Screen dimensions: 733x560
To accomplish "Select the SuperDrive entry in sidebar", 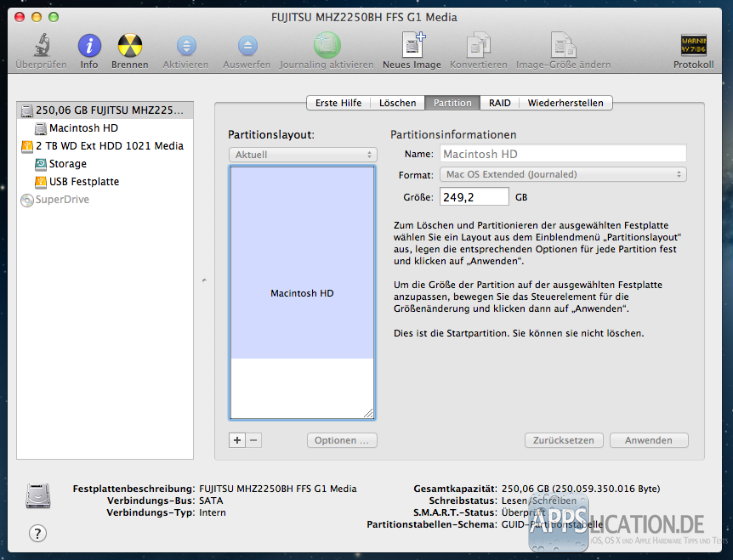I will pyautogui.click(x=105, y=200).
